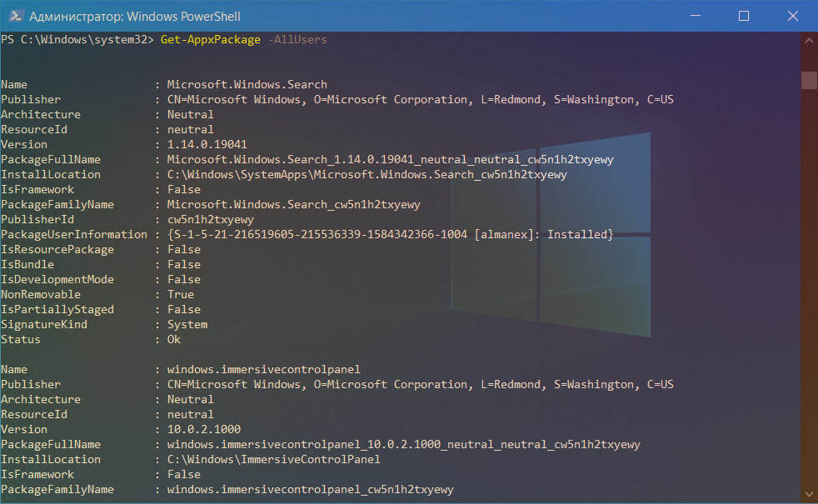Viewport: 818px width, 504px height.
Task: Click the windows.immersivecontrolpanel name value
Action: [x=264, y=369]
